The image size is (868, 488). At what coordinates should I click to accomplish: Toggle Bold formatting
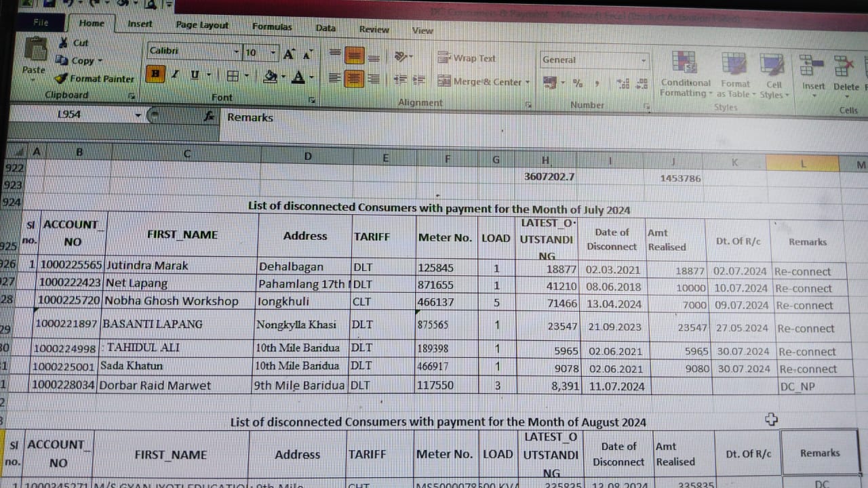pos(155,74)
